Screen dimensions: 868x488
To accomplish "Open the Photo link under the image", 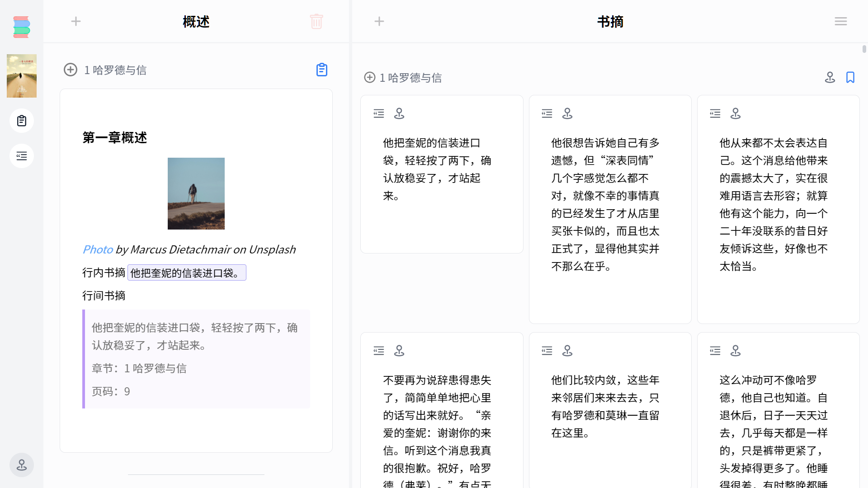I will click(98, 249).
